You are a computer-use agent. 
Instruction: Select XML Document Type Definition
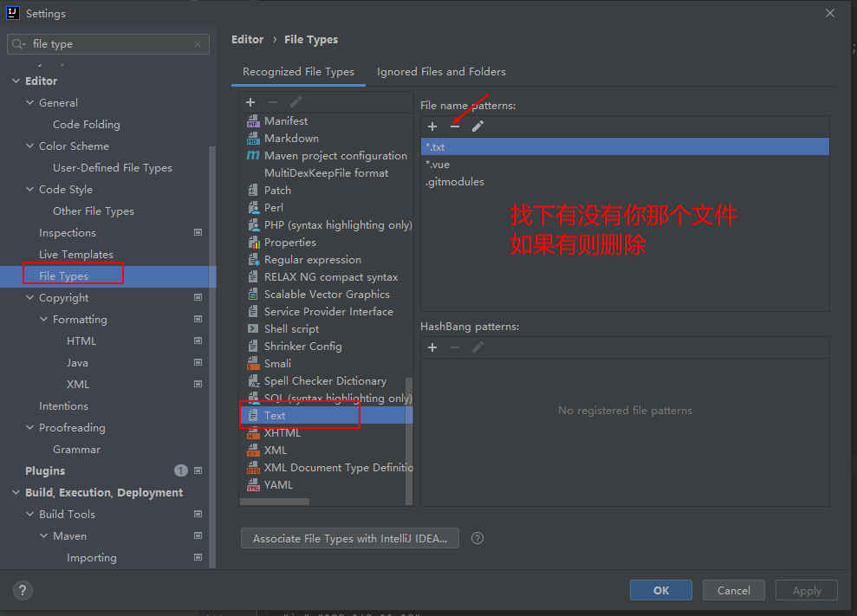[327, 468]
